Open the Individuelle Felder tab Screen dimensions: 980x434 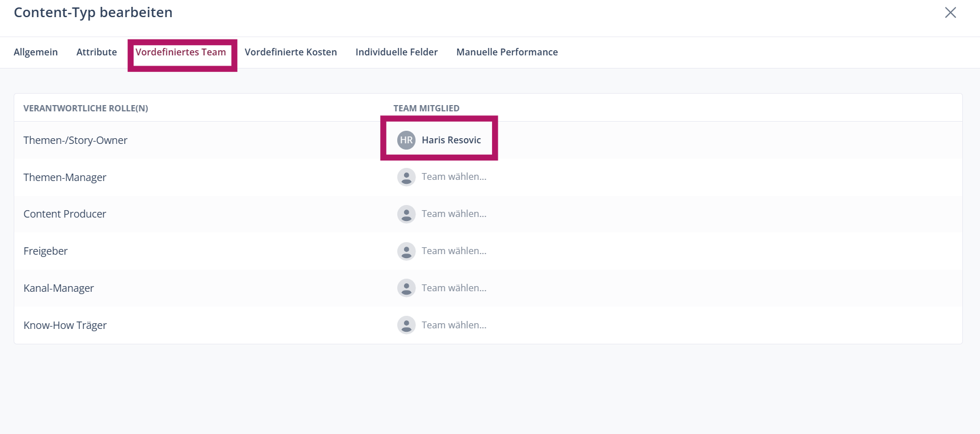click(396, 52)
